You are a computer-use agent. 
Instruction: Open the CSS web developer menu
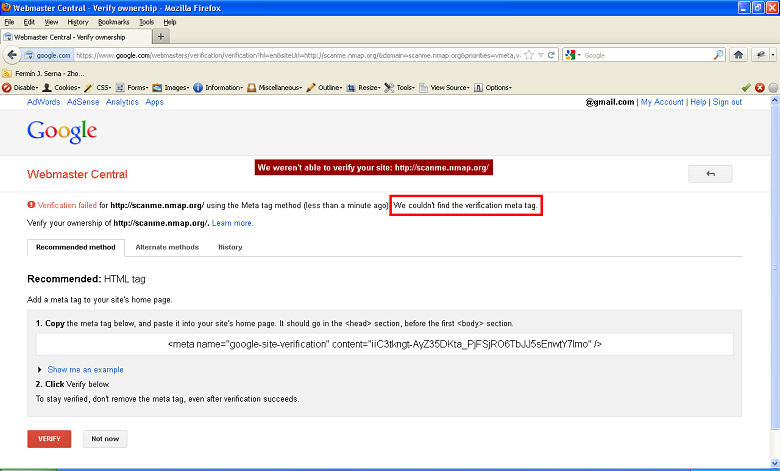(98, 88)
